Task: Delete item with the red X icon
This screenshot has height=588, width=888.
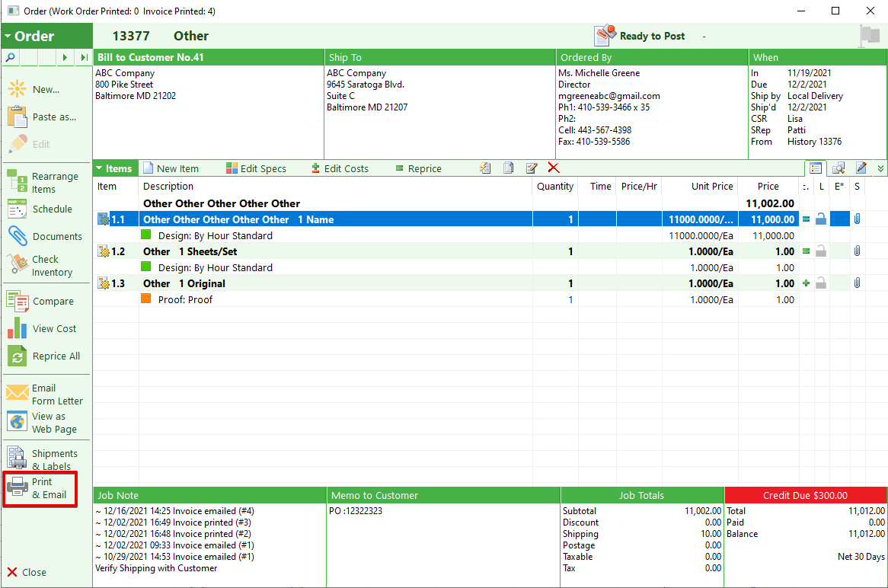Action: 554,168
